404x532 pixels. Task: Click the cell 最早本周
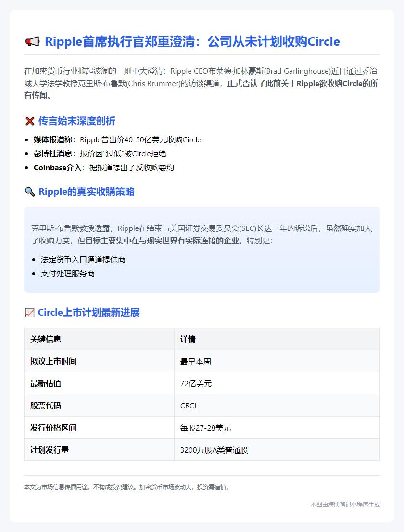[x=277, y=361]
